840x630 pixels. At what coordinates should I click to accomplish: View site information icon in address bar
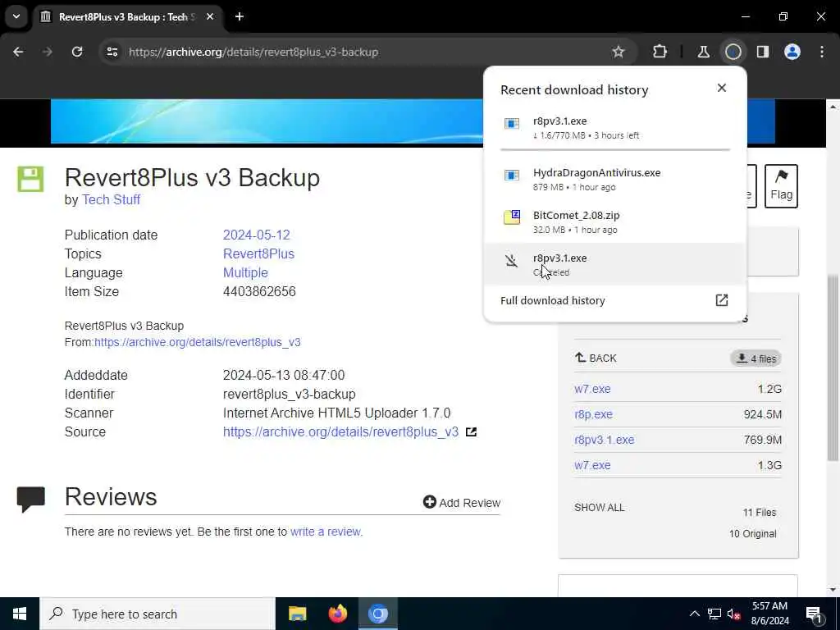pos(112,52)
